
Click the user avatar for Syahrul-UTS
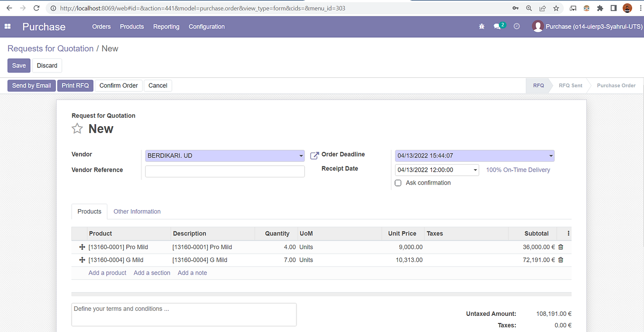point(538,27)
